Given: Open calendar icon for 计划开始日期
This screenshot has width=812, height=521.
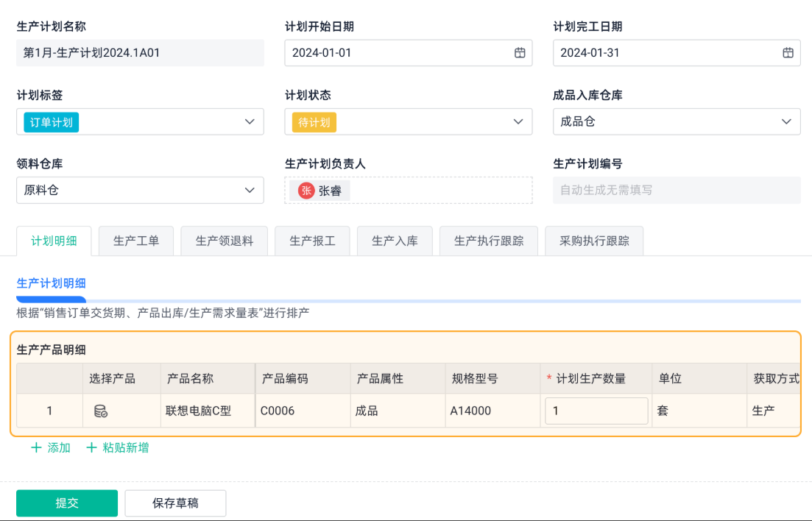Looking at the screenshot, I should point(520,53).
